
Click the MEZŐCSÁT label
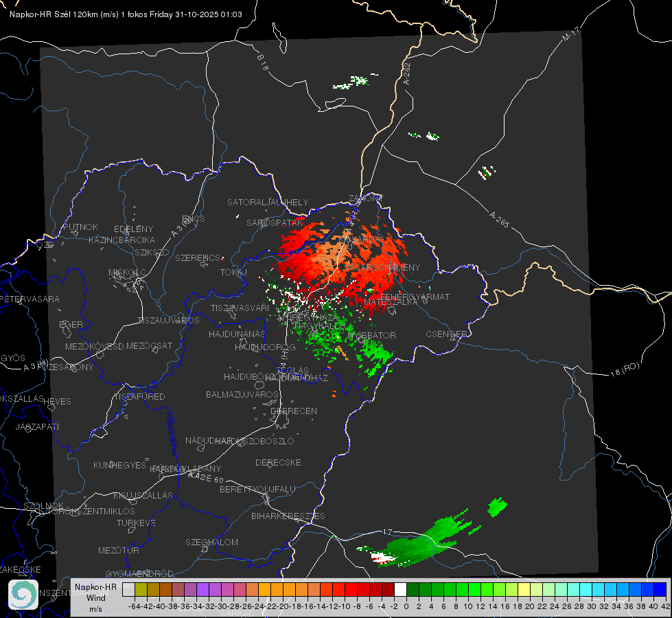point(149,345)
